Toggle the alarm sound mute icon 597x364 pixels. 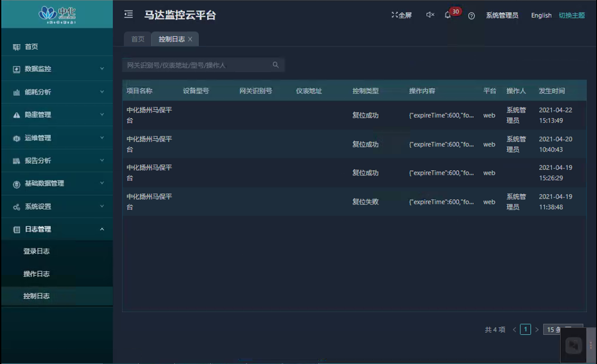click(430, 15)
